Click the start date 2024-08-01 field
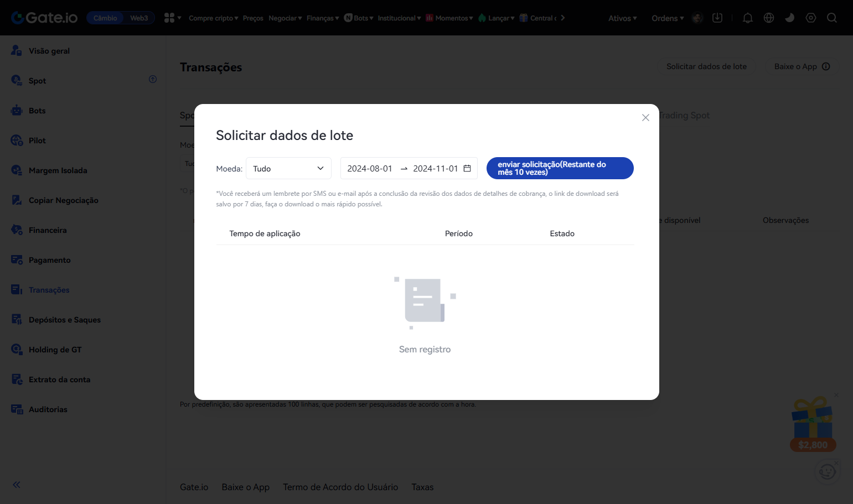 370,168
